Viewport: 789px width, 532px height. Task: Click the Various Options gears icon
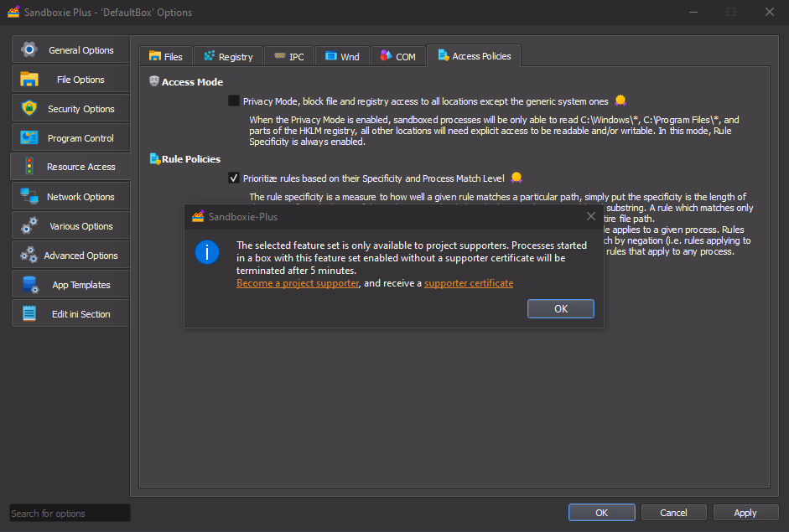point(29,225)
